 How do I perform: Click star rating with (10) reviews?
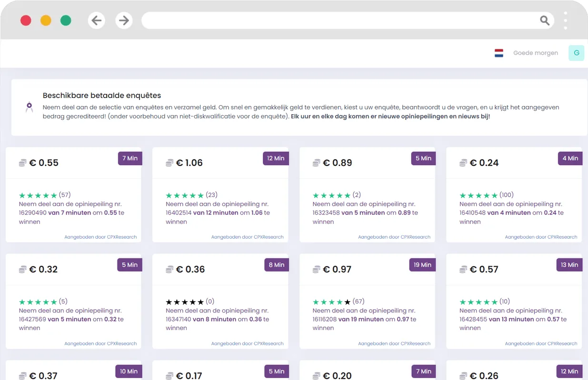coord(478,302)
